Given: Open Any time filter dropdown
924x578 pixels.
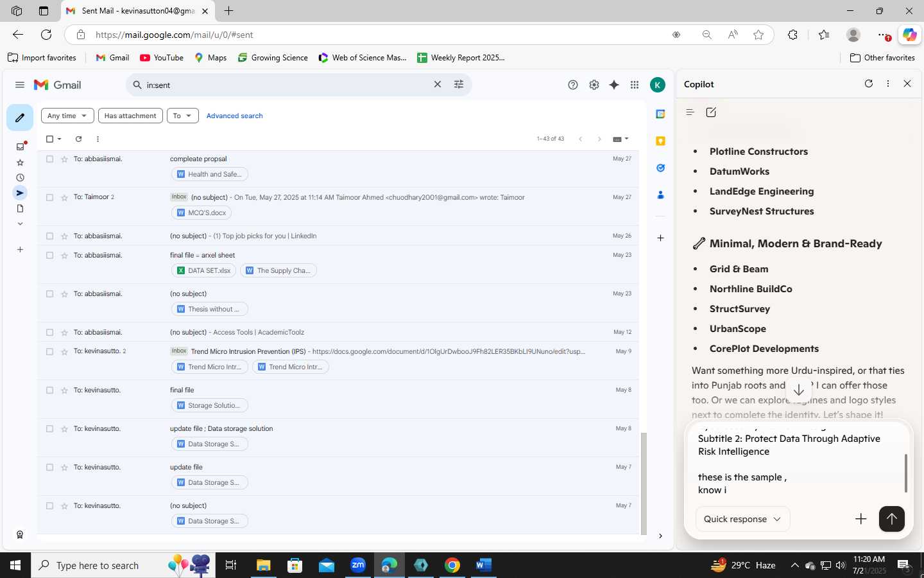Looking at the screenshot, I should pyautogui.click(x=67, y=116).
